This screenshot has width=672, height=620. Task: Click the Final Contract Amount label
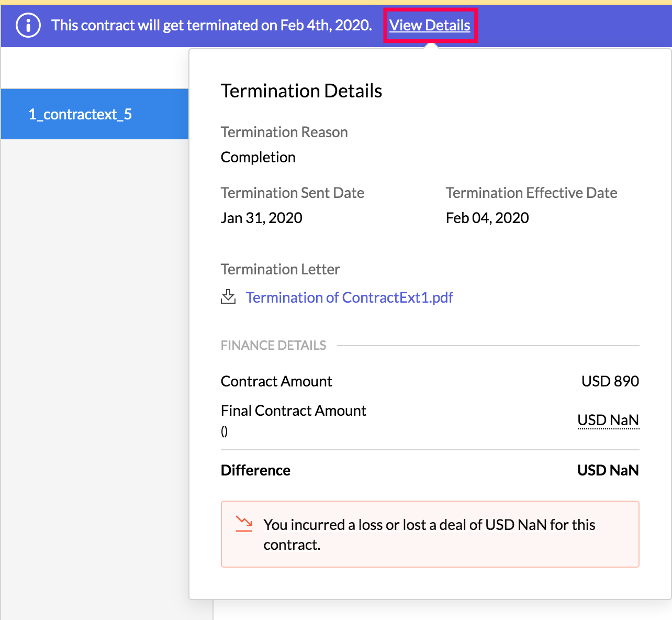(x=294, y=411)
